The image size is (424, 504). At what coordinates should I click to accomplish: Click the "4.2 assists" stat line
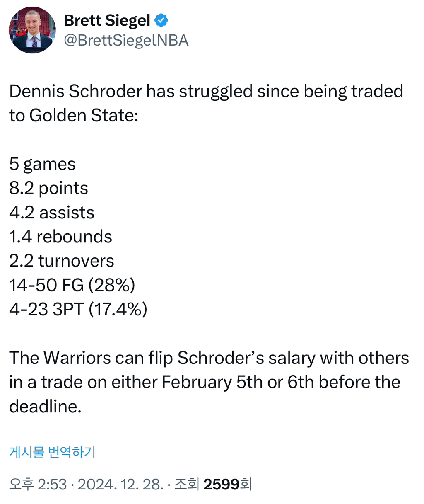click(x=52, y=213)
